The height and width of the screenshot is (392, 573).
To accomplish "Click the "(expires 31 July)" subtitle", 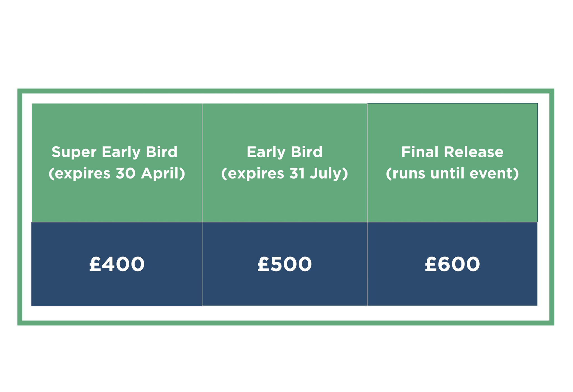I will (285, 173).
